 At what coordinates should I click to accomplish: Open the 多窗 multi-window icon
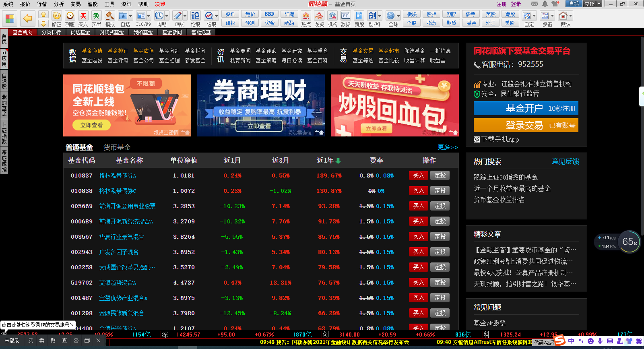(545, 16)
